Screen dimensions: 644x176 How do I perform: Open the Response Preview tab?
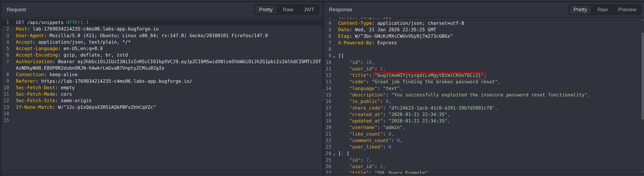click(627, 9)
